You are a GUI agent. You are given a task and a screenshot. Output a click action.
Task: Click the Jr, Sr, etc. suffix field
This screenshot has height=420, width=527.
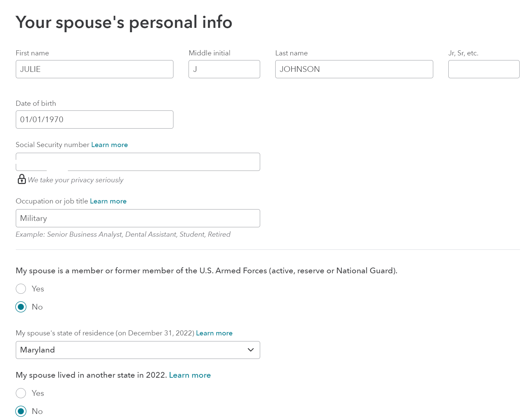click(x=484, y=69)
